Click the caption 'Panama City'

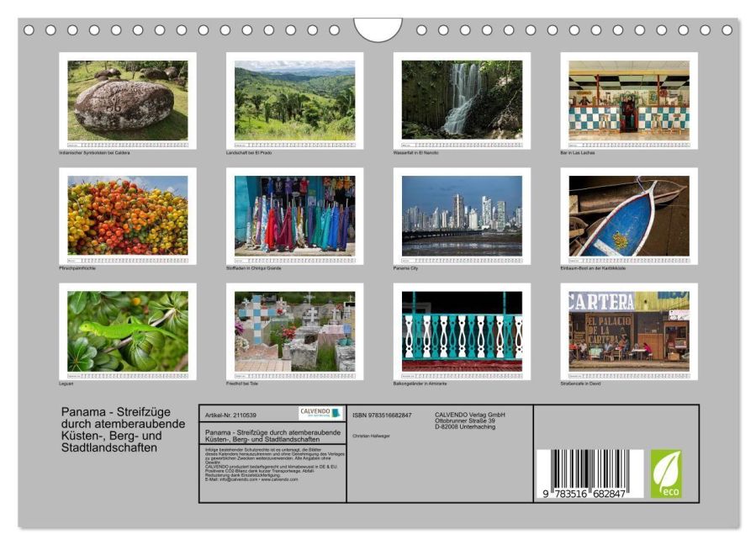click(x=405, y=268)
